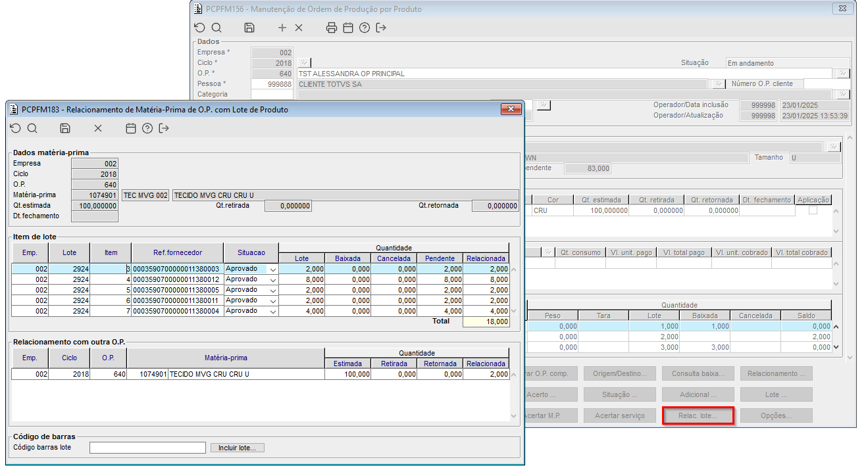Click the lookup button beside Ciclo field

click(304, 62)
